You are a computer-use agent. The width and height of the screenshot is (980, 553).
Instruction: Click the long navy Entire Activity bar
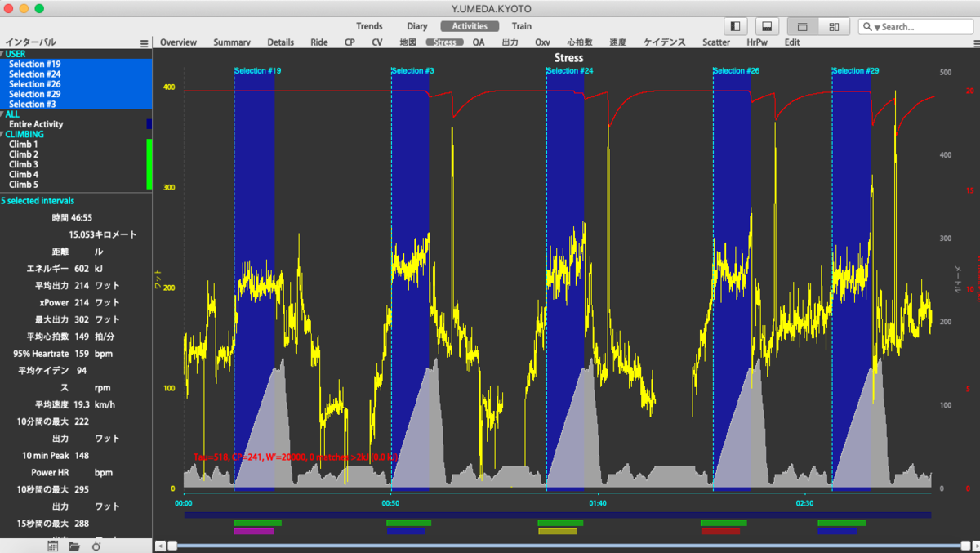click(557, 515)
